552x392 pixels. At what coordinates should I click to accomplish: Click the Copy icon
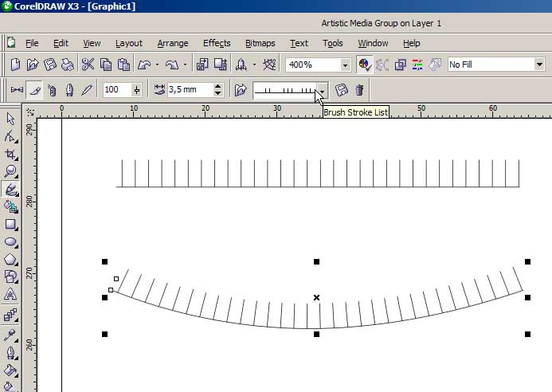[106, 65]
